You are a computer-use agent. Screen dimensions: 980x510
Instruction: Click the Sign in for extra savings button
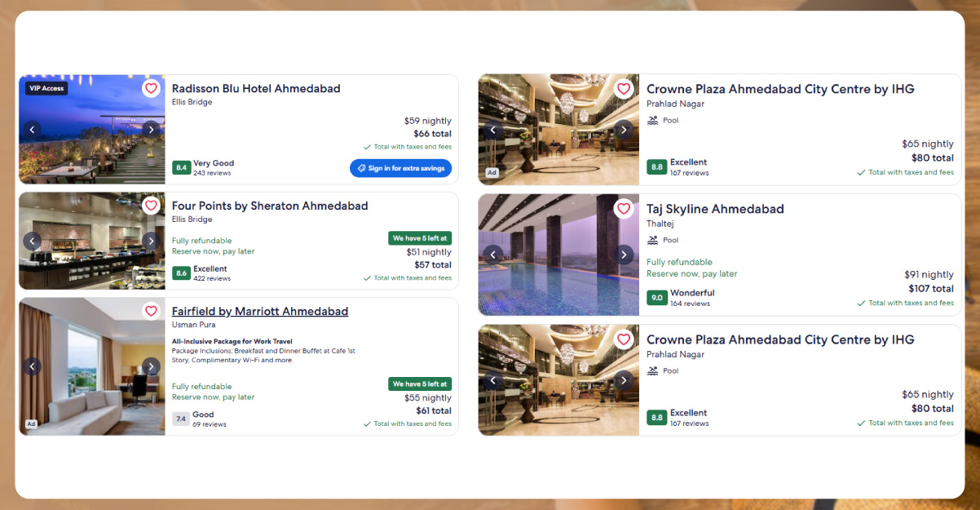(x=400, y=167)
